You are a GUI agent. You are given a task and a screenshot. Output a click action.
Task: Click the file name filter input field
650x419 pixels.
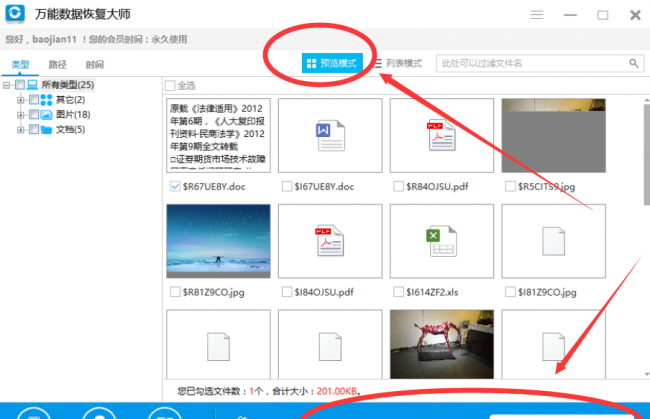coord(540,63)
